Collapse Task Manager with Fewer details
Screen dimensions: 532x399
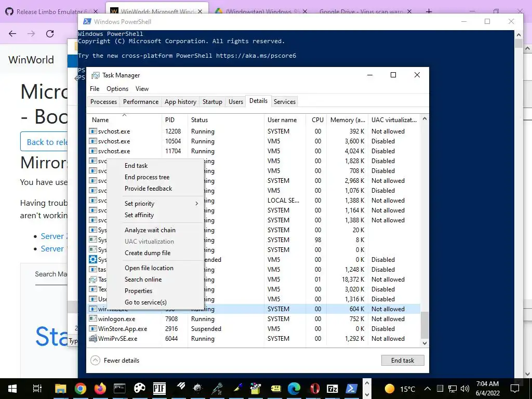click(115, 361)
